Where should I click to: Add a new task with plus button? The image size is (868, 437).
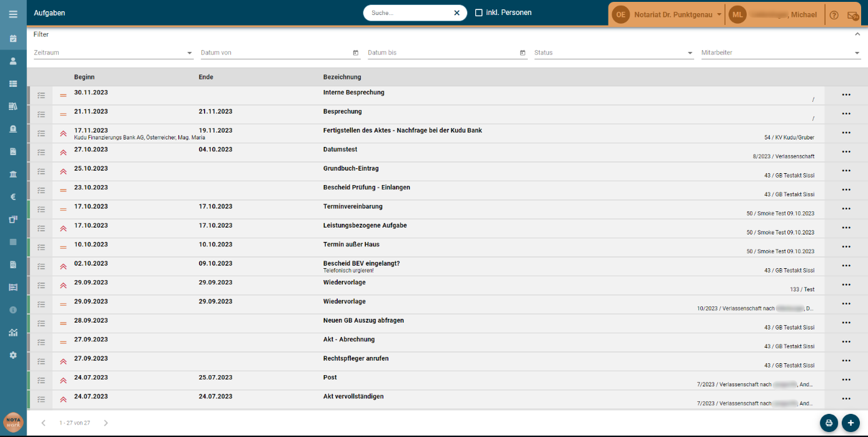(x=850, y=423)
